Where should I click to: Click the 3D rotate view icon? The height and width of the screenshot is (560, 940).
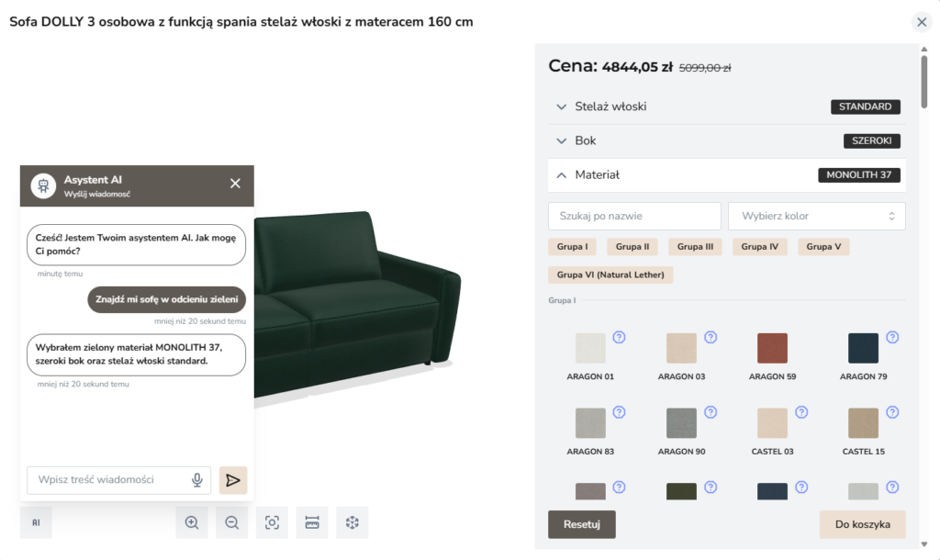point(352,522)
